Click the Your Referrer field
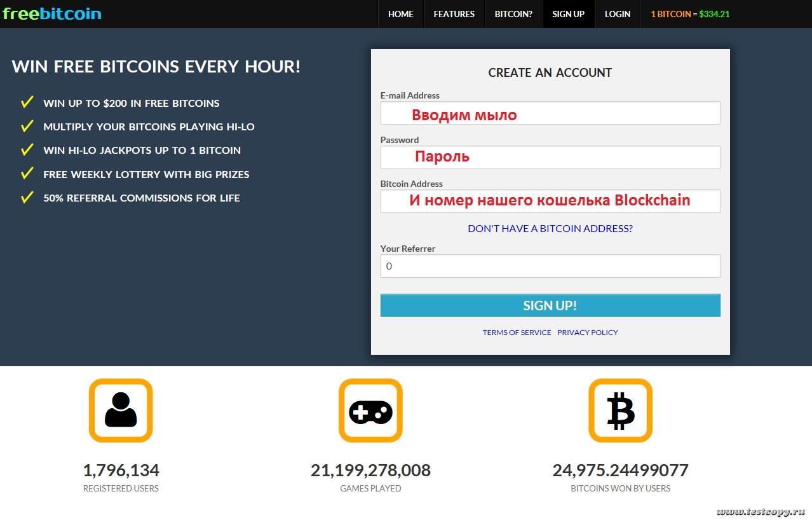The width and height of the screenshot is (812, 522). (550, 266)
